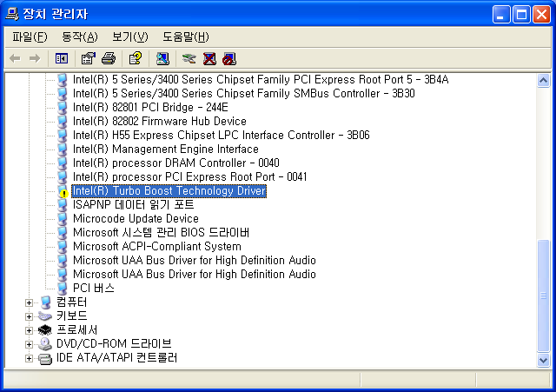Select the PCI 버스 entry
The image size is (556, 392).
pyautogui.click(x=94, y=289)
